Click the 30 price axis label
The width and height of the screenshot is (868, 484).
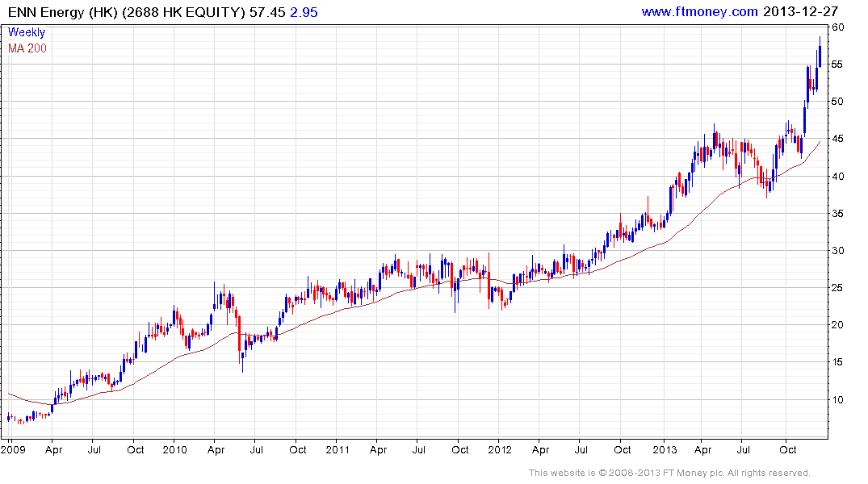point(837,251)
